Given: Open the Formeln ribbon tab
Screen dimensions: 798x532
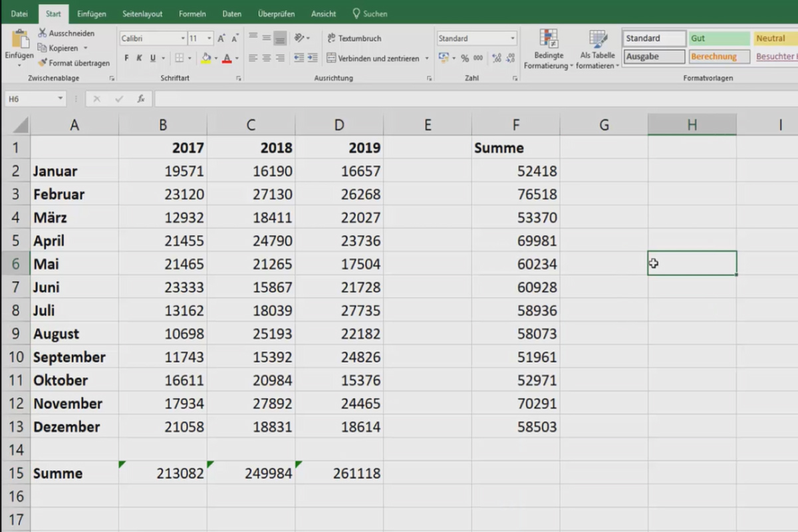Looking at the screenshot, I should pos(192,13).
